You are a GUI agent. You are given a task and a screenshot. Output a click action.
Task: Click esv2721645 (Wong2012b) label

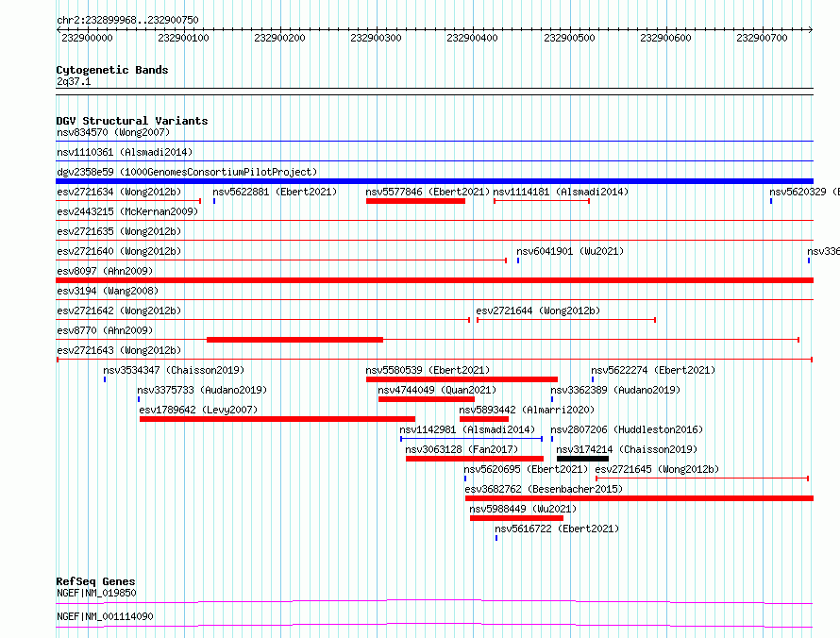pos(657,469)
